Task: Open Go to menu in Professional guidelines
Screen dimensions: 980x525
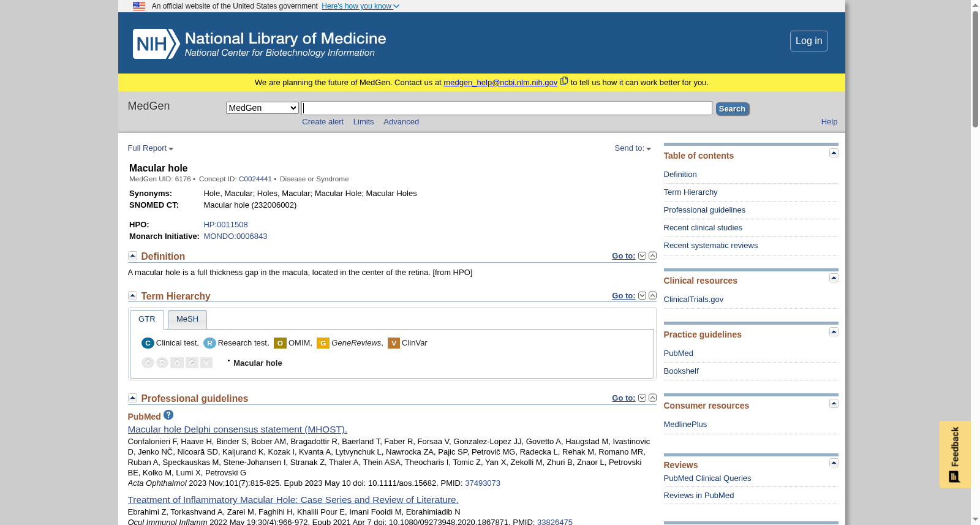Action: pyautogui.click(x=624, y=398)
